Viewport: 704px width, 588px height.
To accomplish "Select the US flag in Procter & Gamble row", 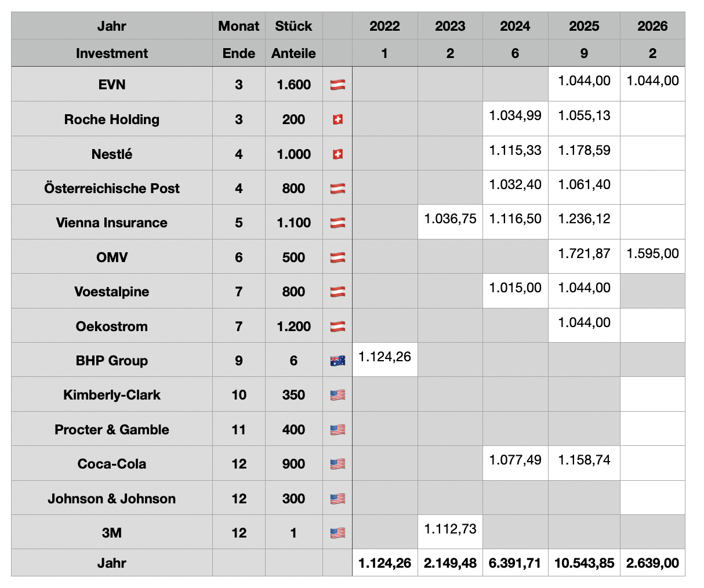I will tap(338, 430).
